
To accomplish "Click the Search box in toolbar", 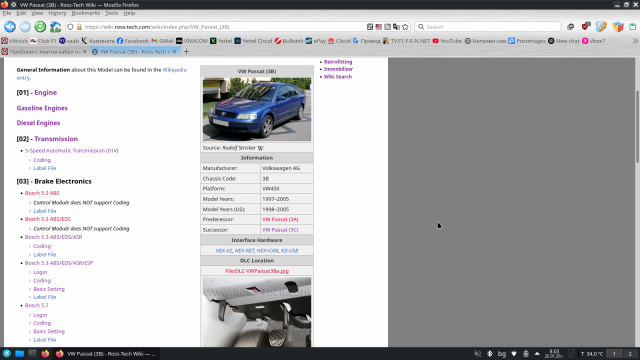I will pyautogui.click(x=488, y=27).
